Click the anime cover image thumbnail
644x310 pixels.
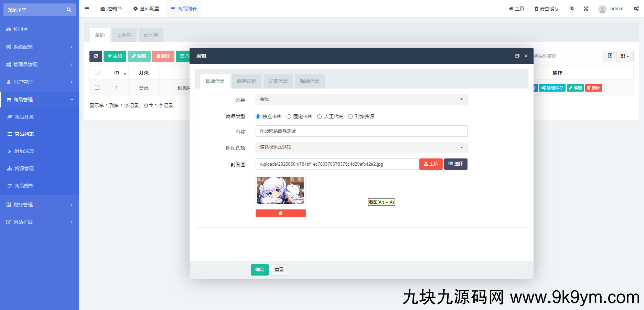280,190
